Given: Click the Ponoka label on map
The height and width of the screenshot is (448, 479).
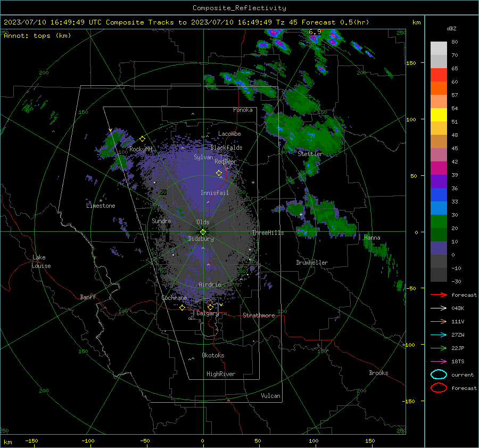Looking at the screenshot, I should click(x=243, y=110).
